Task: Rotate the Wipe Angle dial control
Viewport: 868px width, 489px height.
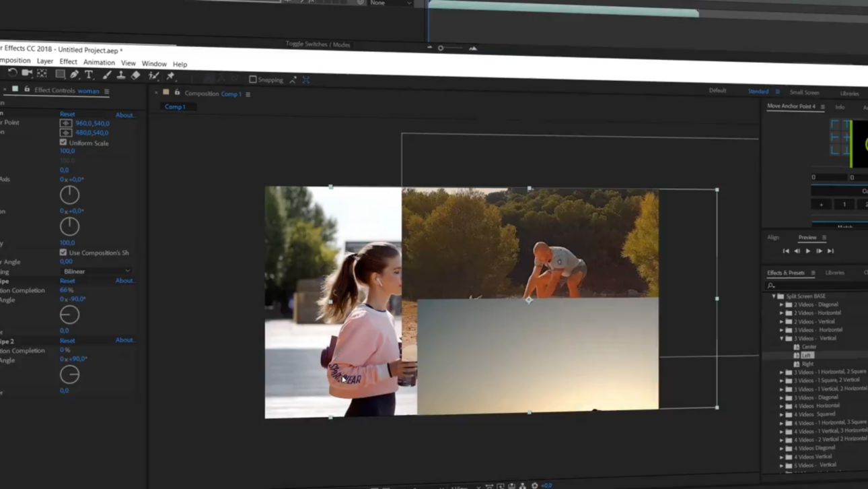Action: [x=69, y=314]
